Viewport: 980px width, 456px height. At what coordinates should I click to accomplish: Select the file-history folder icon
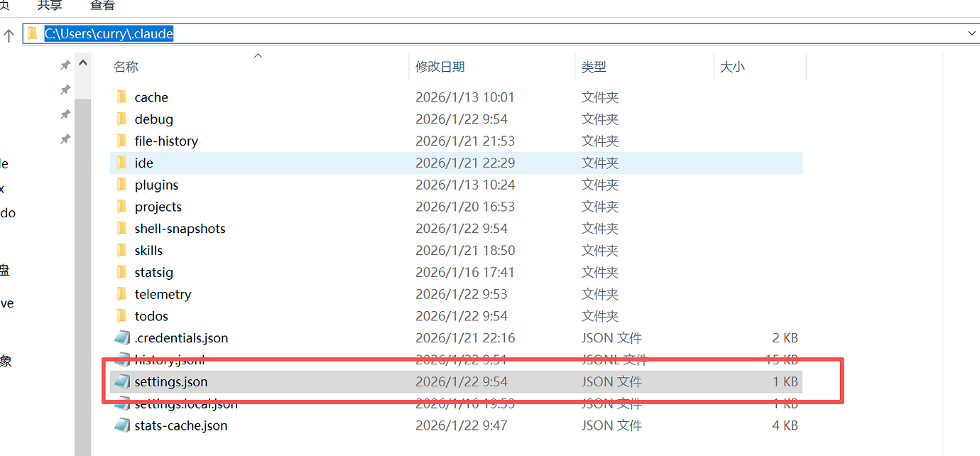click(x=121, y=141)
